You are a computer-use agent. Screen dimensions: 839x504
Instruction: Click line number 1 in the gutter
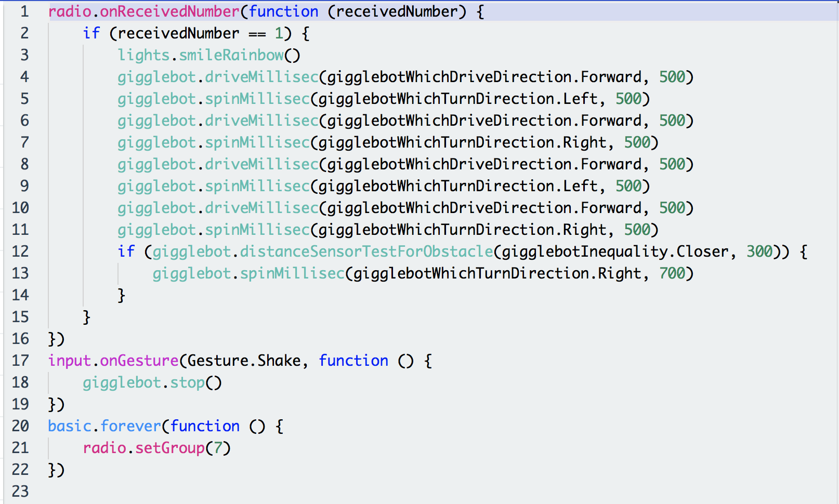[x=24, y=11]
